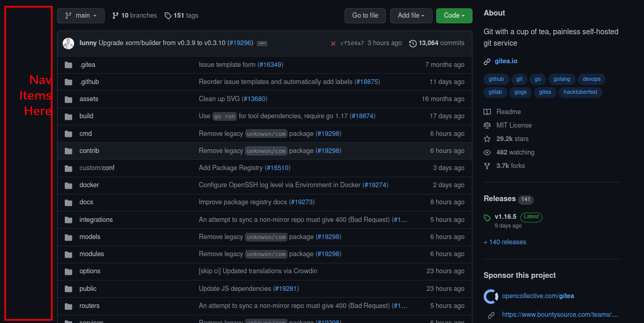Click the .github folder icon

coord(68,82)
